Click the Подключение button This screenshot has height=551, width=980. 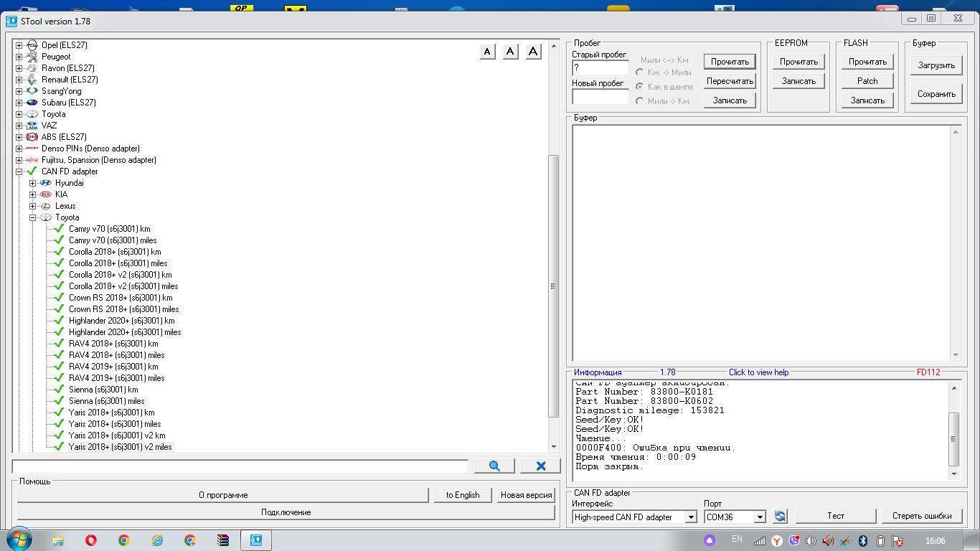(x=286, y=512)
